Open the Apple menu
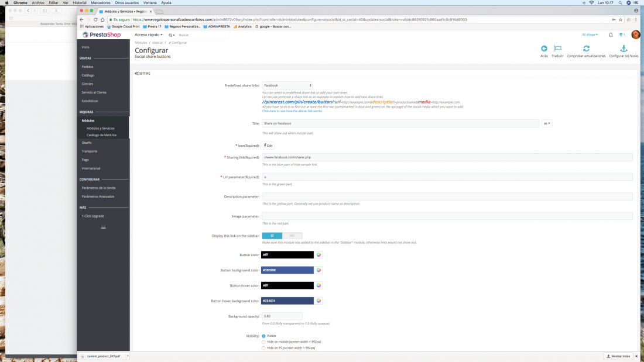Viewport: 644px width, 362px height. [6, 3]
